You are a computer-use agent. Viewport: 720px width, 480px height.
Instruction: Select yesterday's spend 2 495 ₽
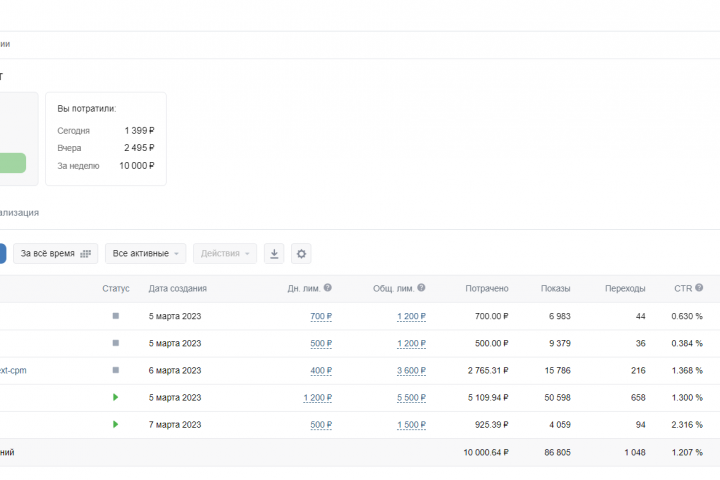click(x=139, y=148)
